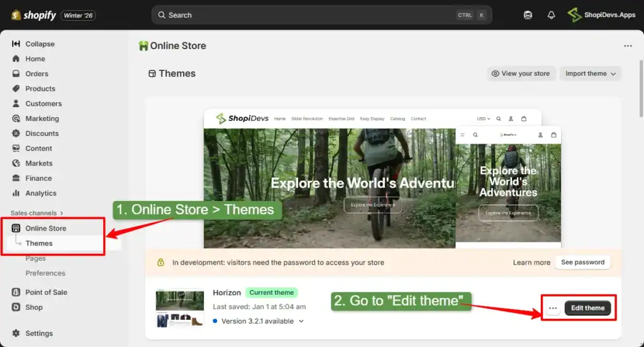Click the Markets globe icon
The image size is (644, 347).
pyautogui.click(x=16, y=164)
